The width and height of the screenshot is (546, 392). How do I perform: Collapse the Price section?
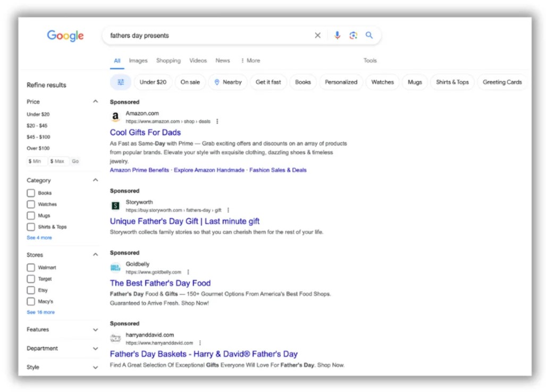tap(95, 101)
